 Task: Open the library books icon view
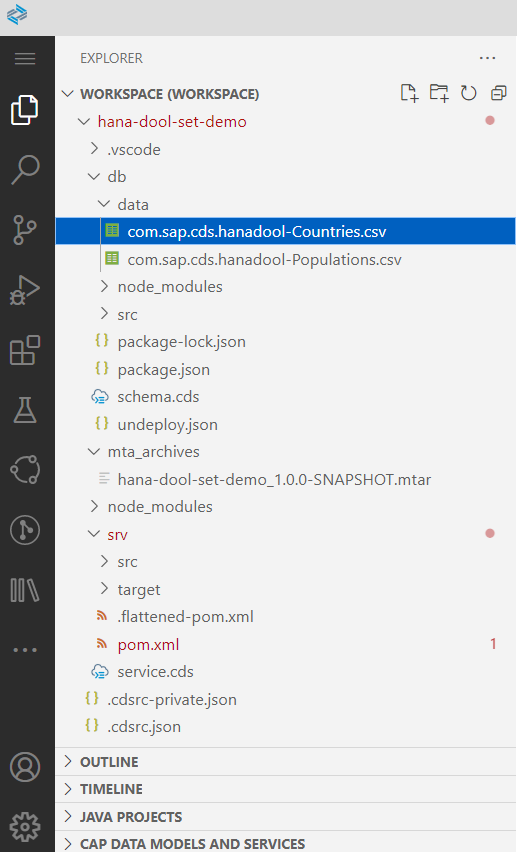pos(25,590)
